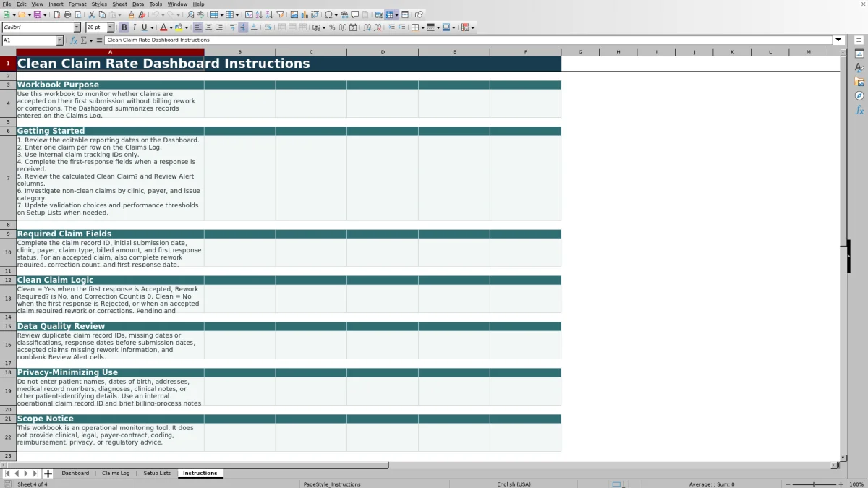The height and width of the screenshot is (488, 868).
Task: Click the Add new sheet plus icon
Action: [48, 474]
